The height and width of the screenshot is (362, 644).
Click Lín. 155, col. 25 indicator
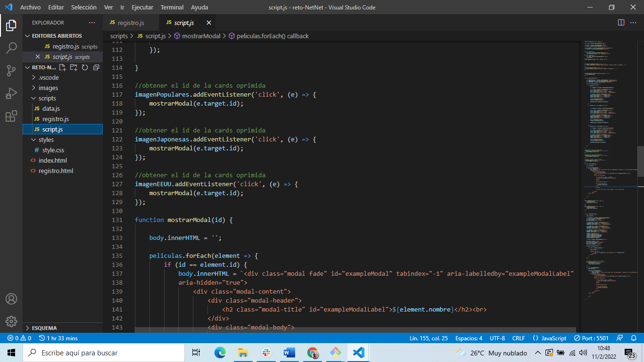[x=429, y=338]
